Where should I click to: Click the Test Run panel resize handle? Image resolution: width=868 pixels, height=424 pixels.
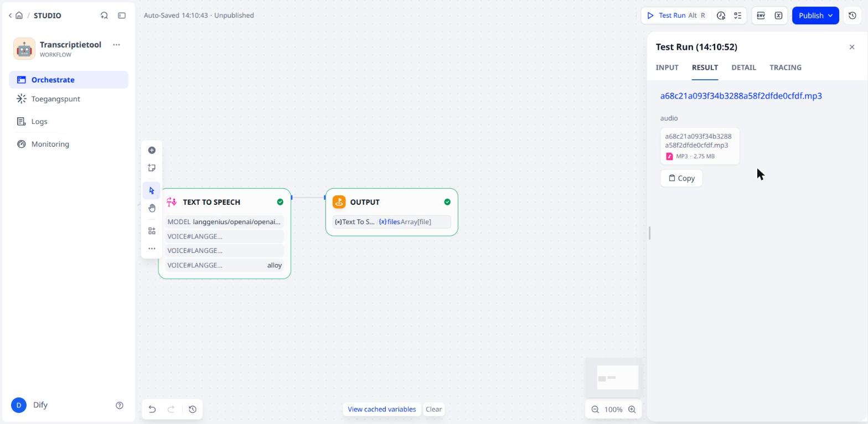click(649, 233)
